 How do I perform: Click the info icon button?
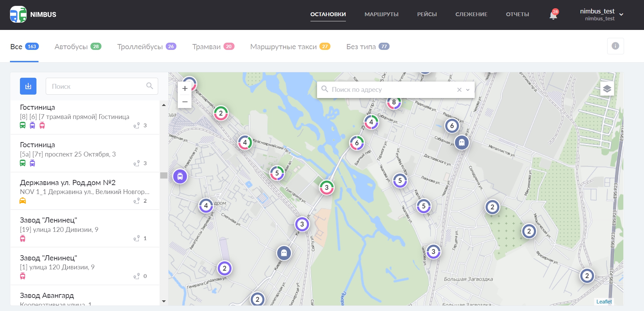[x=615, y=46]
